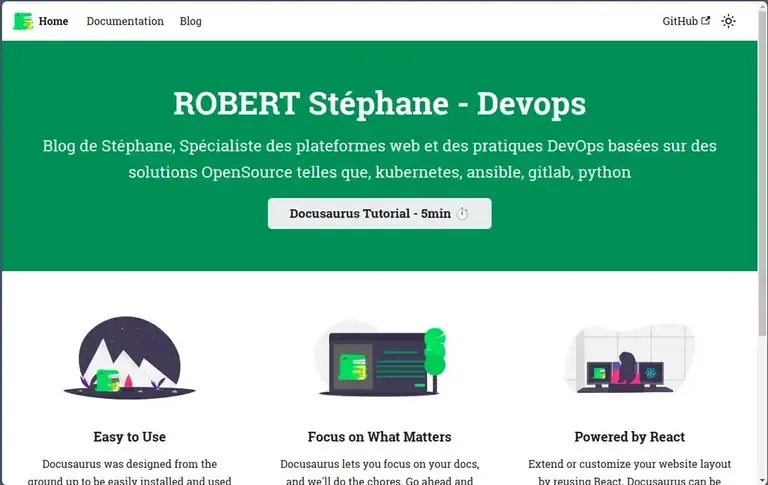
Task: Click the Powered by React heading
Action: [629, 436]
